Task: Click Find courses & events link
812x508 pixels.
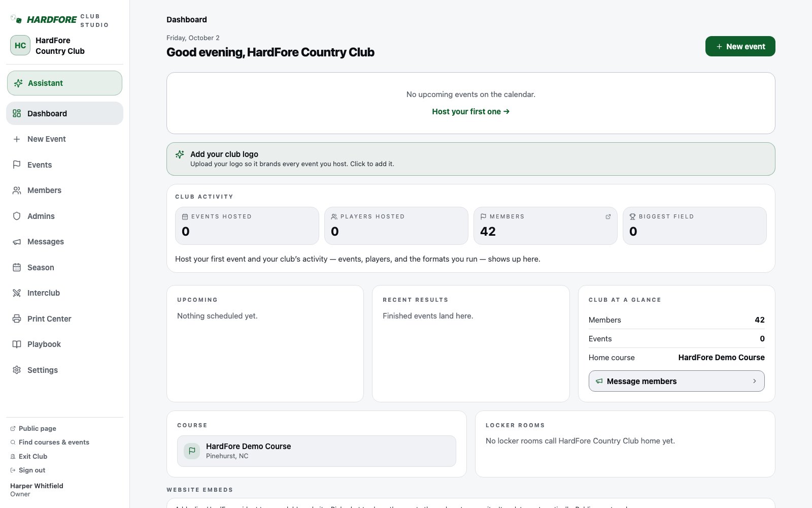Action: click(50, 442)
